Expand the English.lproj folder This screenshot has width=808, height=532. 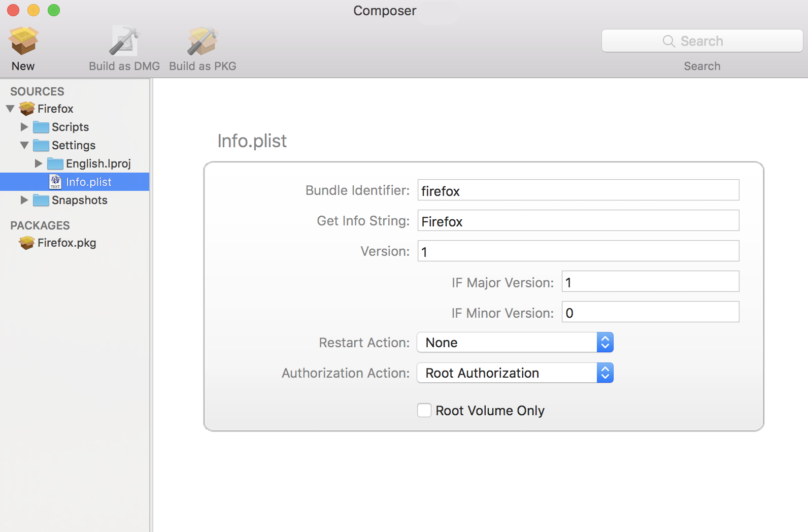(x=39, y=163)
